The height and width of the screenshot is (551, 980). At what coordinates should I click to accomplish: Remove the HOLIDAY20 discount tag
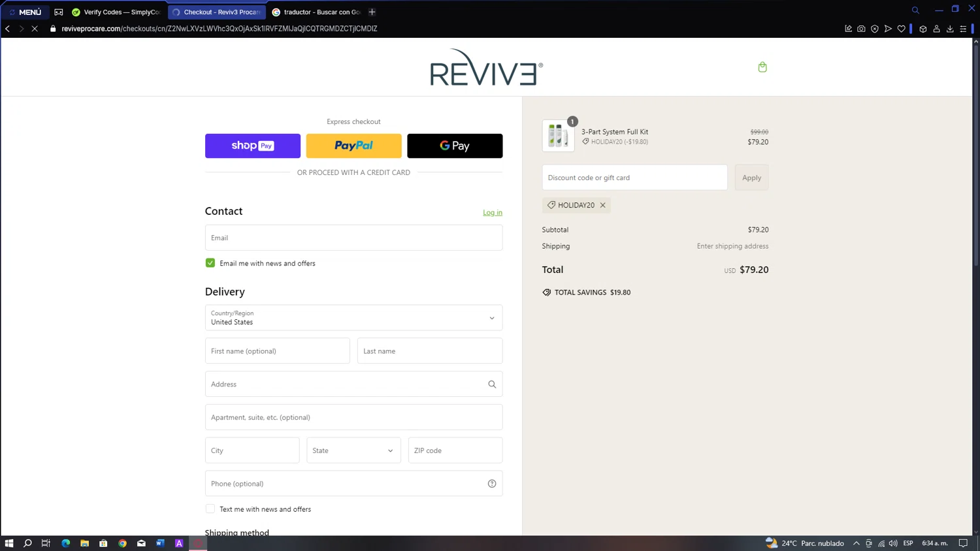(602, 205)
